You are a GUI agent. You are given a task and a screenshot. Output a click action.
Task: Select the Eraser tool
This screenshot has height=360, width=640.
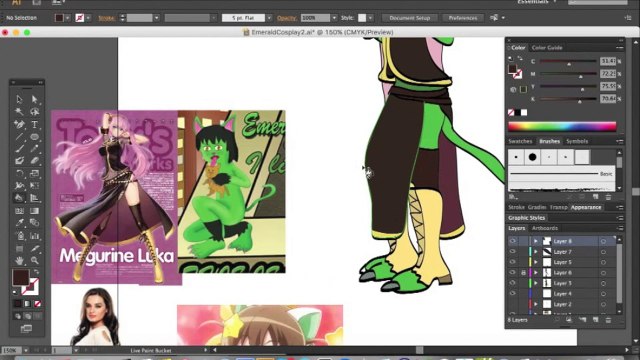click(x=34, y=161)
